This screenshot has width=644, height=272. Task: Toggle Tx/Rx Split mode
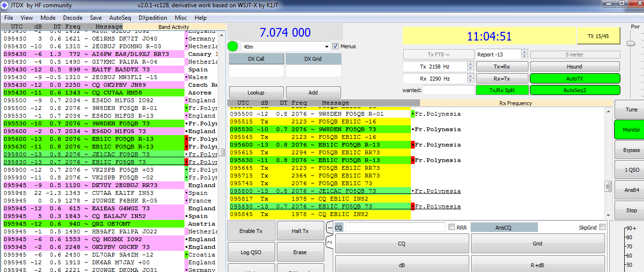coord(502,90)
